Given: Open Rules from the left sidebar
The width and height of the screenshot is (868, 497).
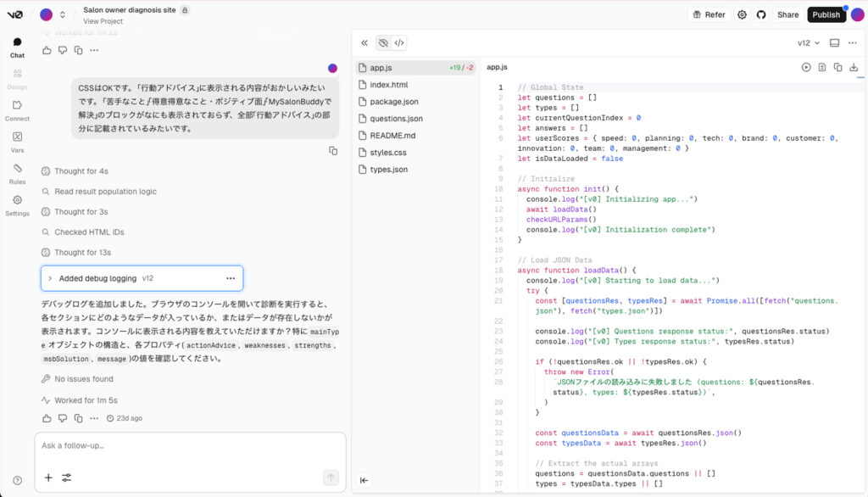Looking at the screenshot, I should click(17, 172).
